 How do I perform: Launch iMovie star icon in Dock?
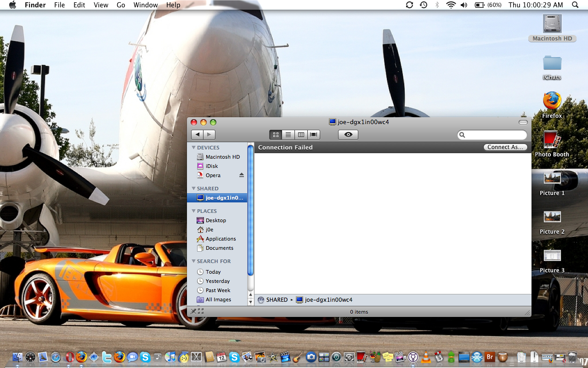(x=273, y=357)
